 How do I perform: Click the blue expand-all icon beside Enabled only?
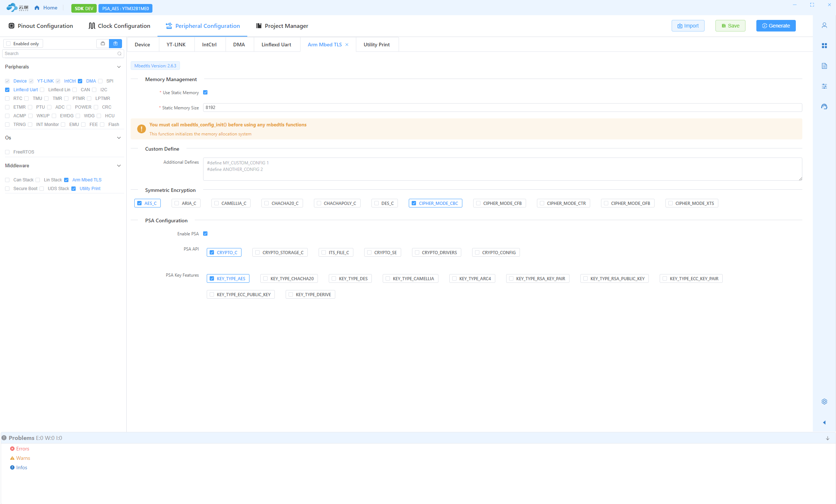point(115,43)
